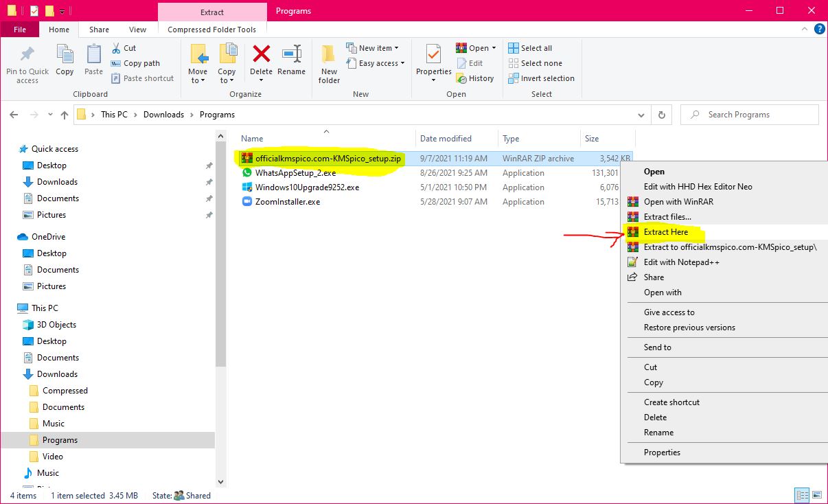The image size is (828, 504).
Task: Switch to large icons view
Action: point(816,495)
